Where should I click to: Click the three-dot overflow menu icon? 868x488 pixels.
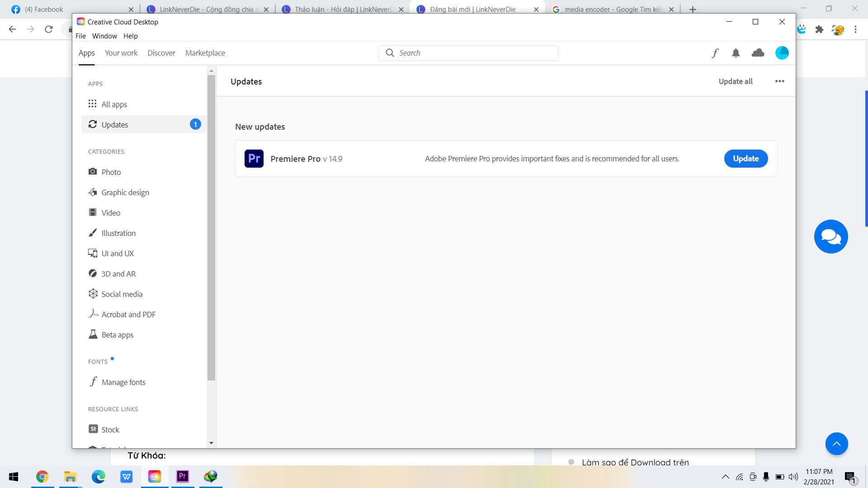779,81
